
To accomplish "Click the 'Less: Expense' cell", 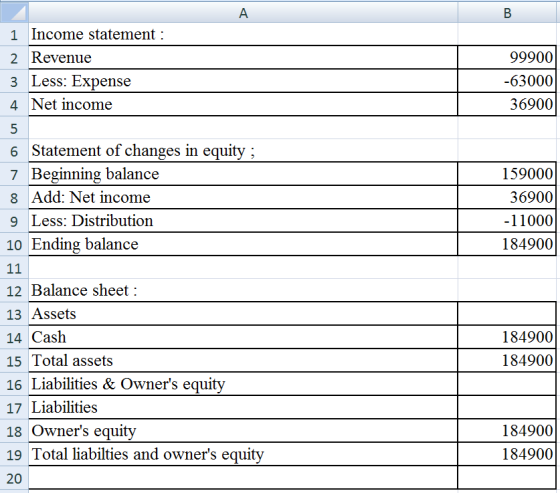I will (243, 81).
